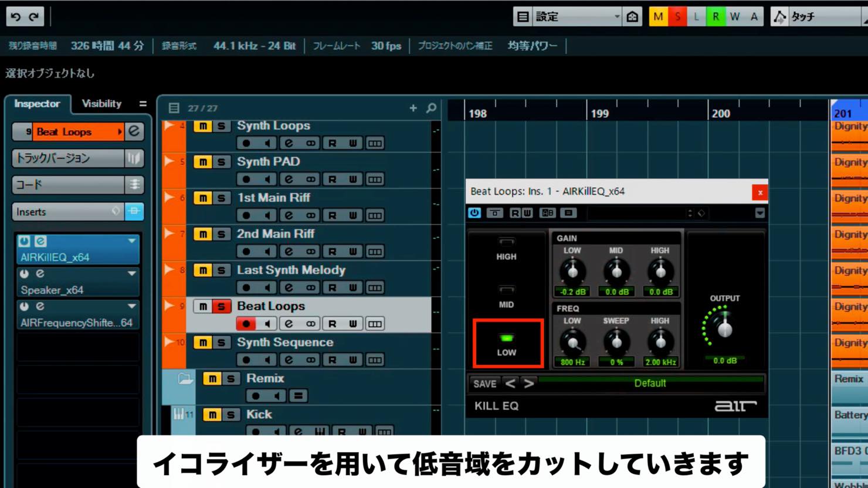The width and height of the screenshot is (868, 488).
Task: Open the plugin window functions menu arrow
Action: pos(759,213)
